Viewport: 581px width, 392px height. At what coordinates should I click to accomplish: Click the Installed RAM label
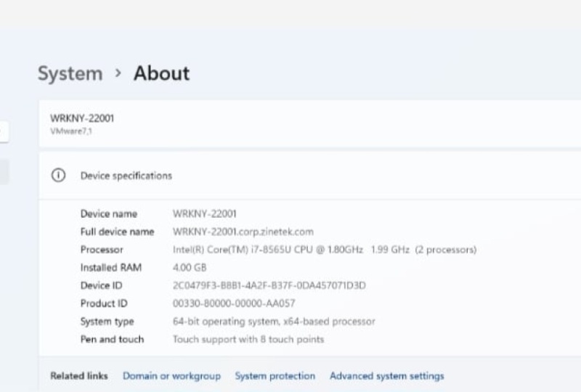111,268
